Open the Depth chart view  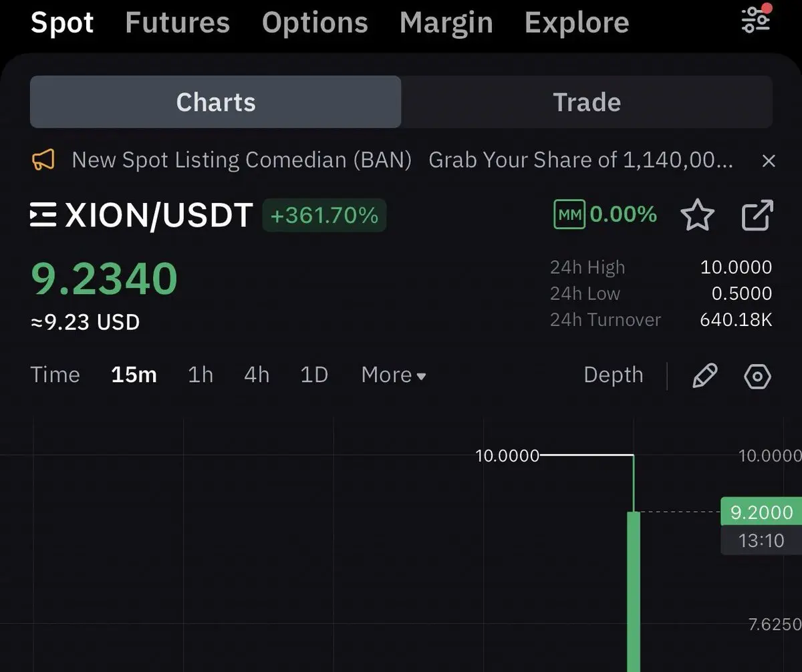[614, 375]
